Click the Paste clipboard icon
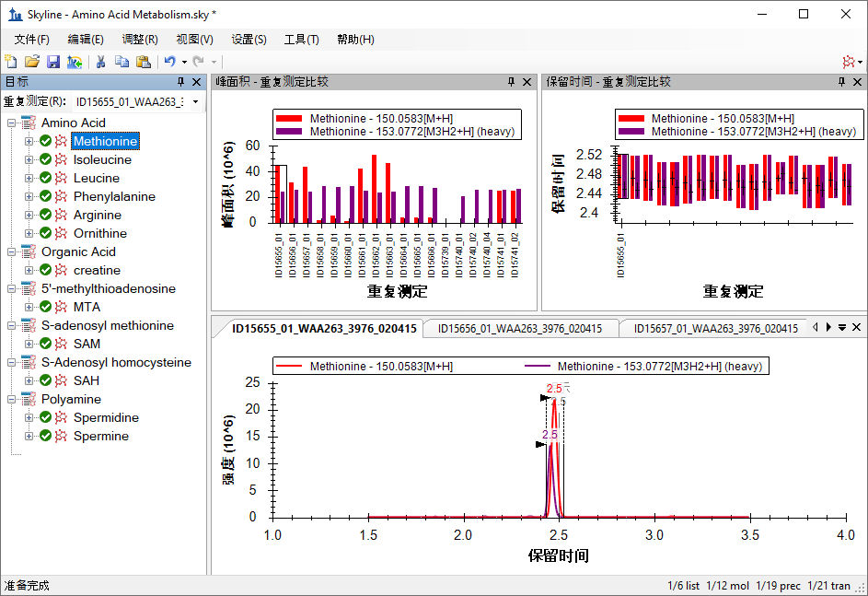Image resolution: width=868 pixels, height=596 pixels. click(x=144, y=62)
